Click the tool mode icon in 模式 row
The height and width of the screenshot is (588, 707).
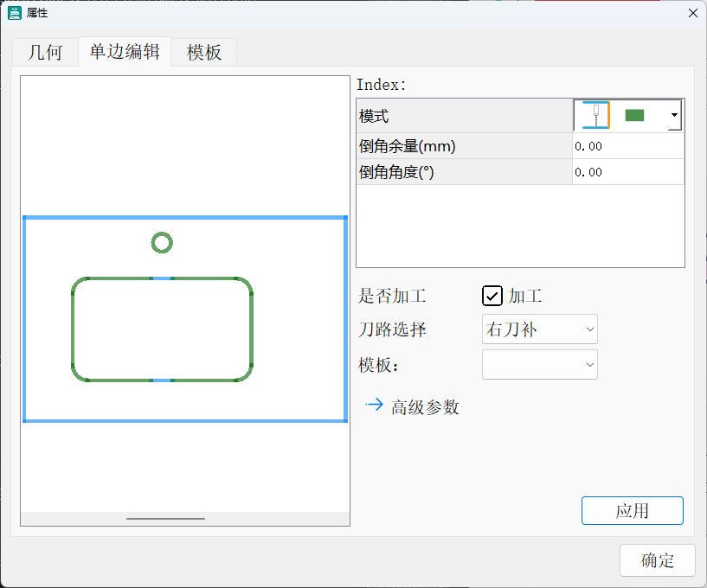tap(594, 115)
